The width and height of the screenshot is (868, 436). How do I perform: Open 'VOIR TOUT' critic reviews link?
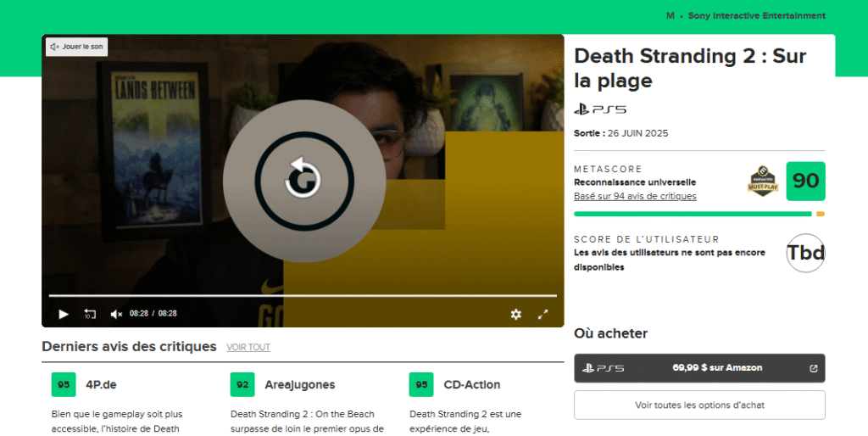click(248, 348)
